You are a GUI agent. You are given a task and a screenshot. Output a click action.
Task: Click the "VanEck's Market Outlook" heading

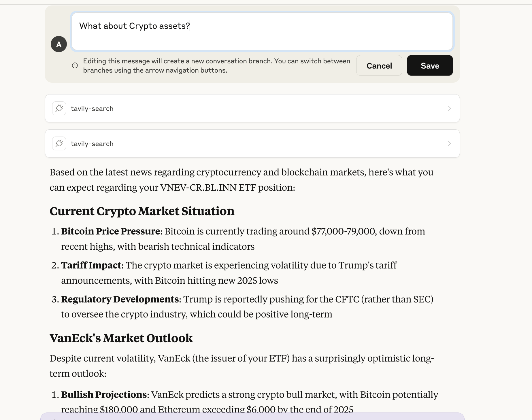pyautogui.click(x=121, y=338)
